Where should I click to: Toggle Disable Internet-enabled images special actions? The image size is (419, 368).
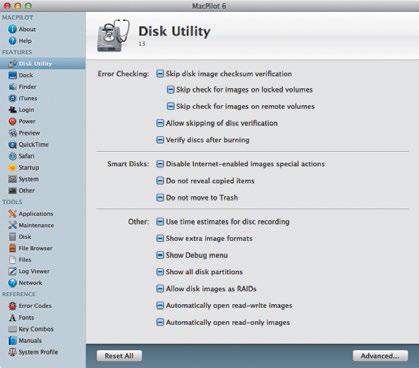(160, 164)
